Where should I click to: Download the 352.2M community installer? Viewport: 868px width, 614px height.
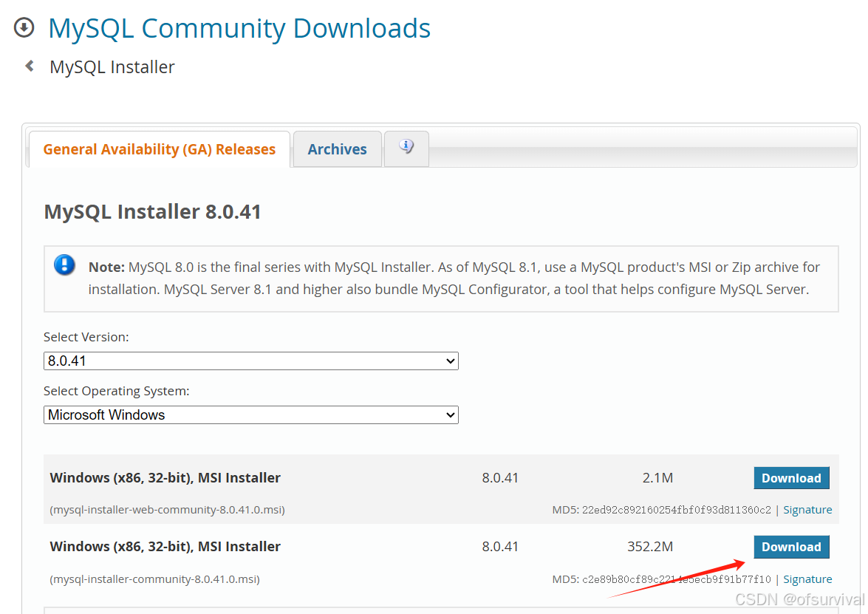[791, 547]
